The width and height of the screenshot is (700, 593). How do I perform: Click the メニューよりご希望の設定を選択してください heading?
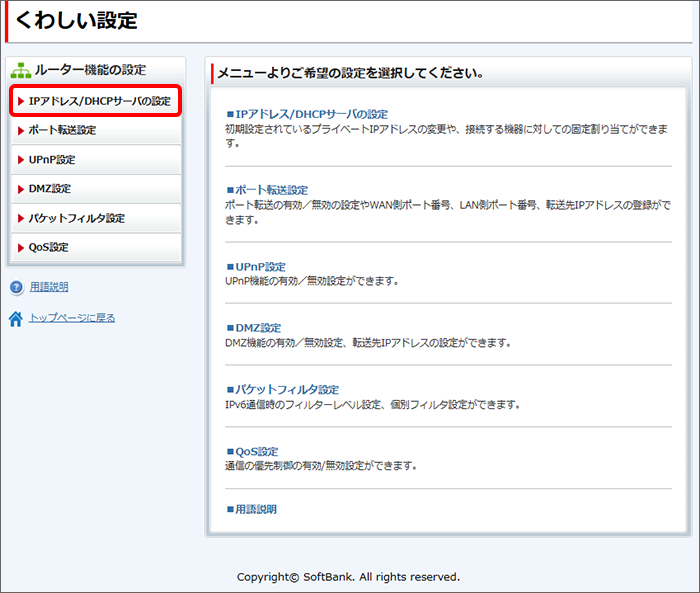[350, 73]
